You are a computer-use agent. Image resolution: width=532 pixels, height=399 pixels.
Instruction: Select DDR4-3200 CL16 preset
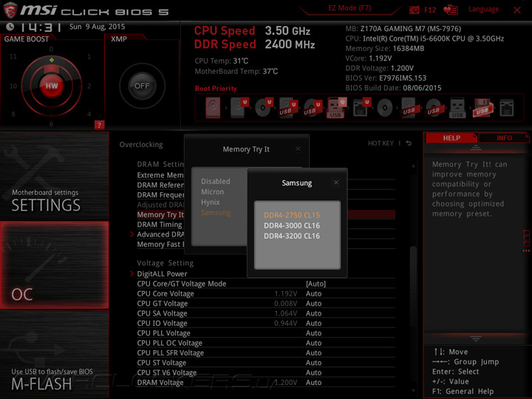(292, 236)
